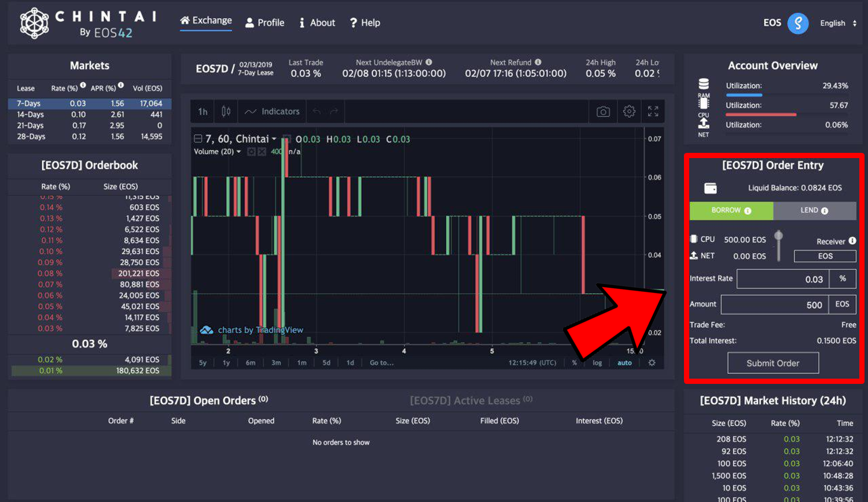Click the RAM icon in Account Overview
The width and height of the screenshot is (868, 502).
(704, 84)
